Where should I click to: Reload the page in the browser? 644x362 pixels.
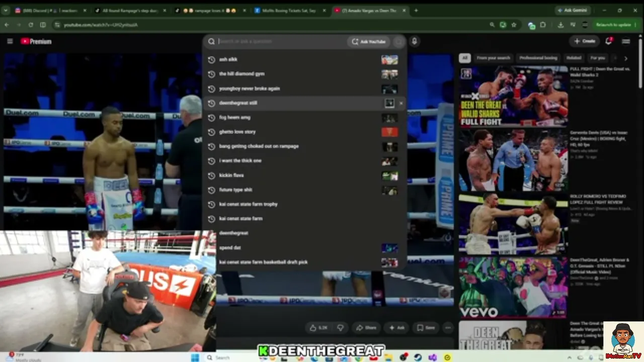31,25
